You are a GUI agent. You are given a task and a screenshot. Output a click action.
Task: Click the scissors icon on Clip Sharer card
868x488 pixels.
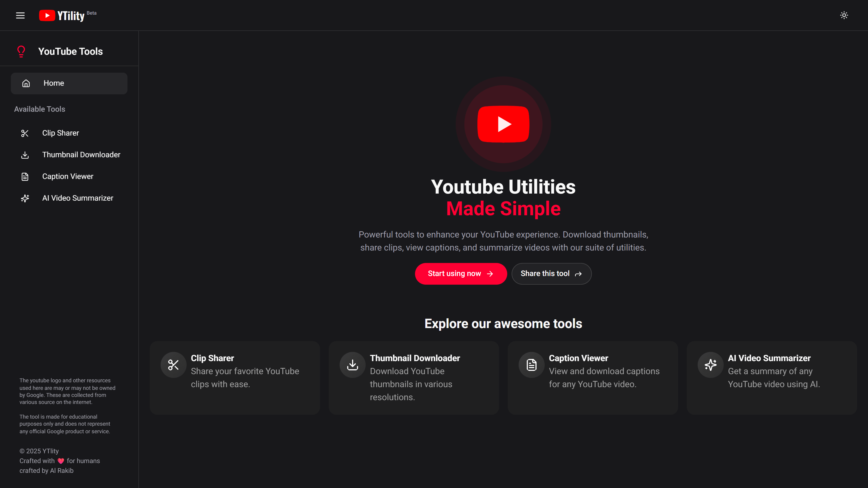[x=173, y=364]
